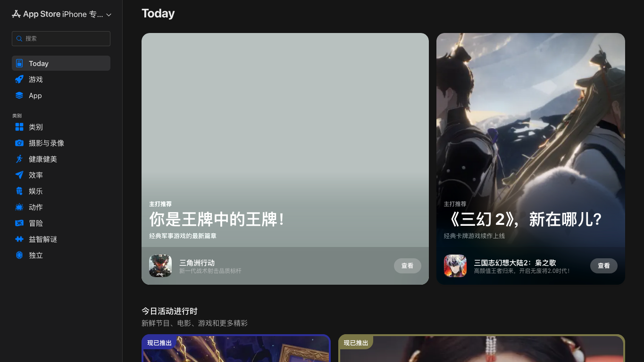Click the popcorn icon for 娱乐
The image size is (644, 362).
(19, 191)
